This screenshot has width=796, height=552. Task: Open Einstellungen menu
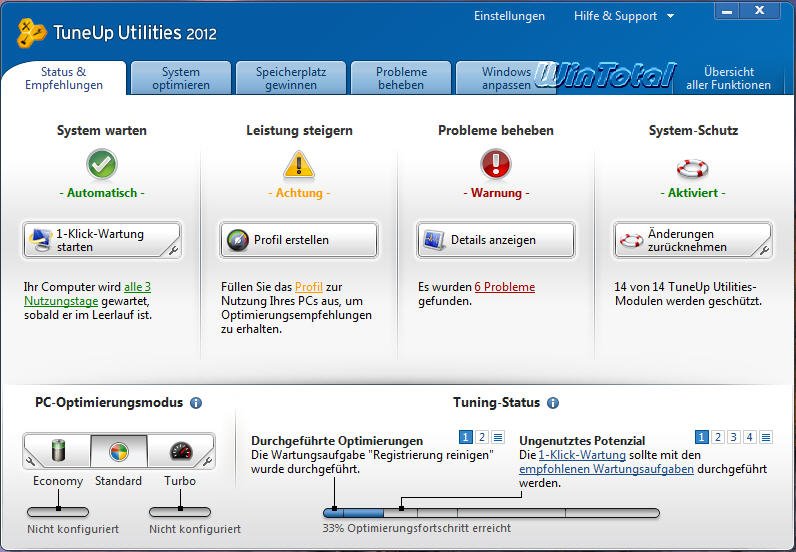509,16
